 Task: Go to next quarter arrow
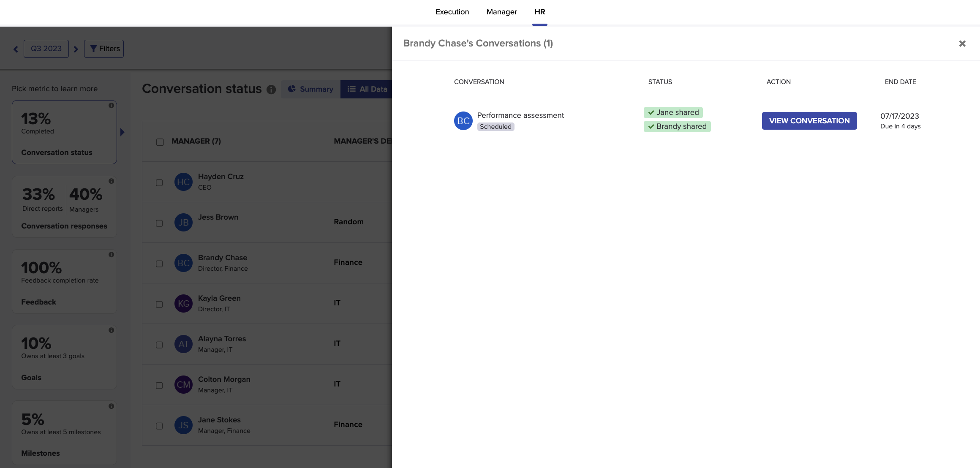[76, 49]
